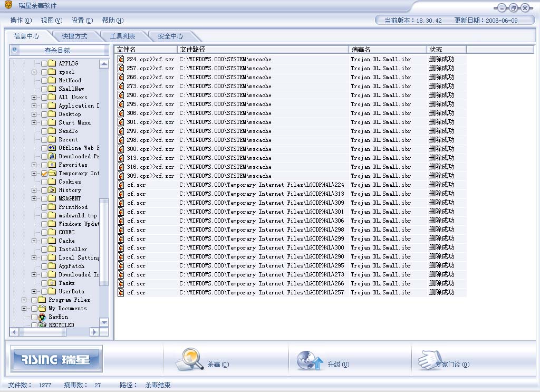This screenshot has height=392, width=540.
Task: Click the RavBin icon in tree
Action: (x=42, y=317)
